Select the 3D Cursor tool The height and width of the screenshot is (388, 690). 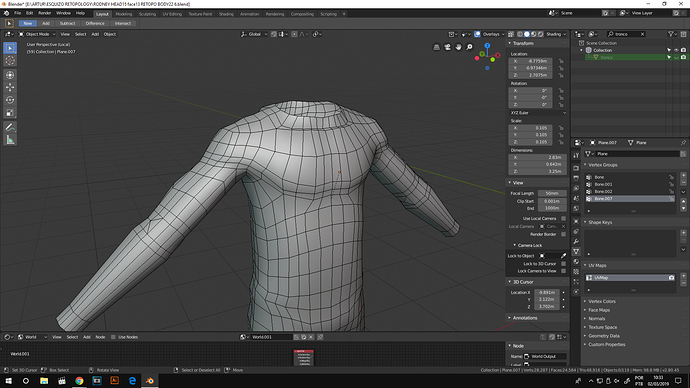coord(10,61)
